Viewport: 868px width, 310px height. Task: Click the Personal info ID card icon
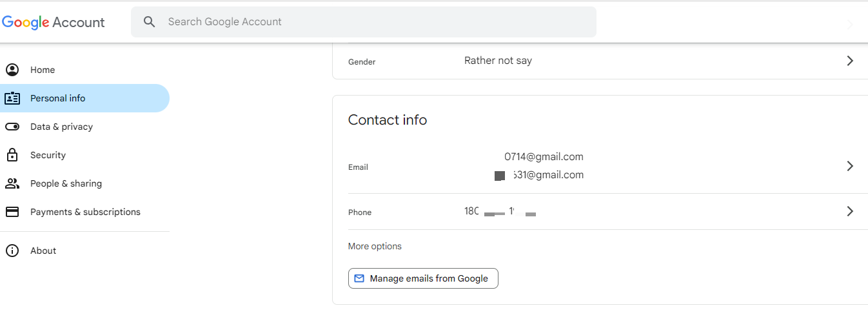[12, 98]
